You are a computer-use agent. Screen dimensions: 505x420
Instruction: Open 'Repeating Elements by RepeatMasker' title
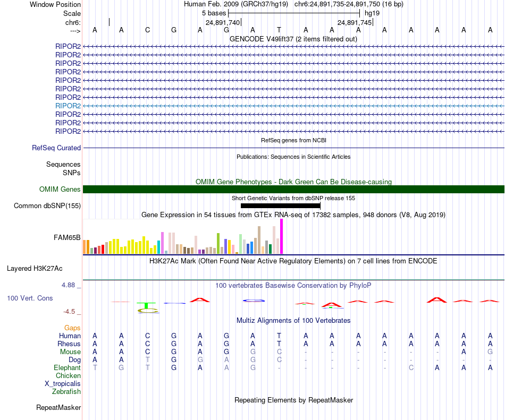(x=293, y=400)
